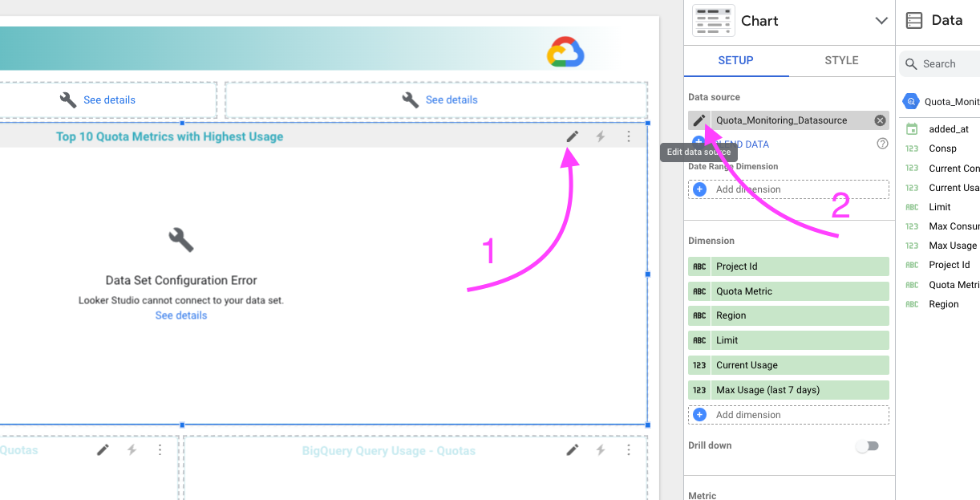Click See details link in the left top card

point(109,100)
